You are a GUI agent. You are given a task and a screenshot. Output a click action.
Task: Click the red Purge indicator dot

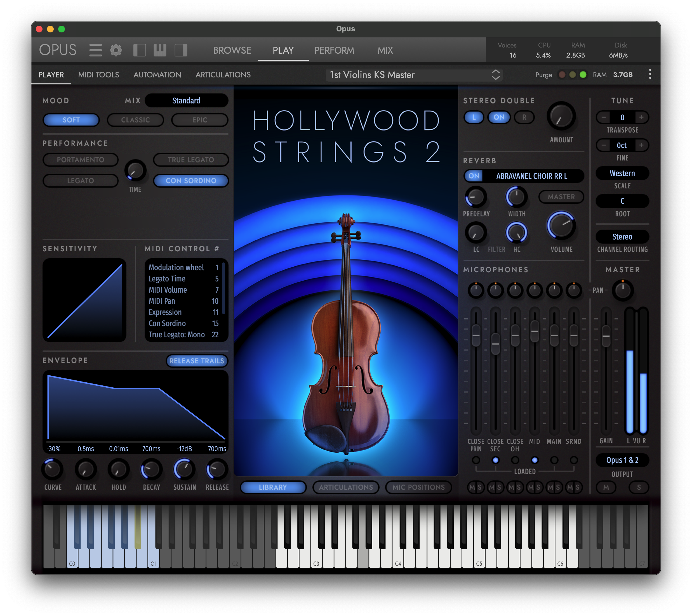[x=562, y=74]
